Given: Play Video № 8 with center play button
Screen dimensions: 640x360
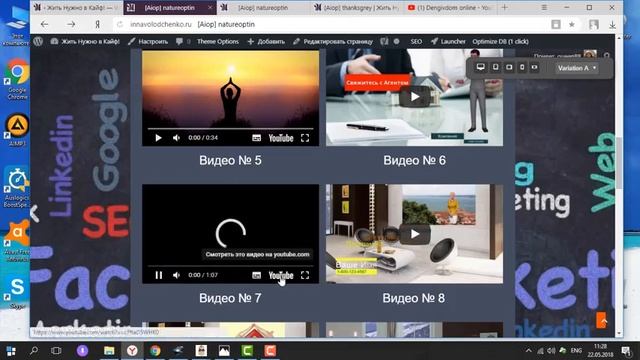Looking at the screenshot, I should (415, 234).
